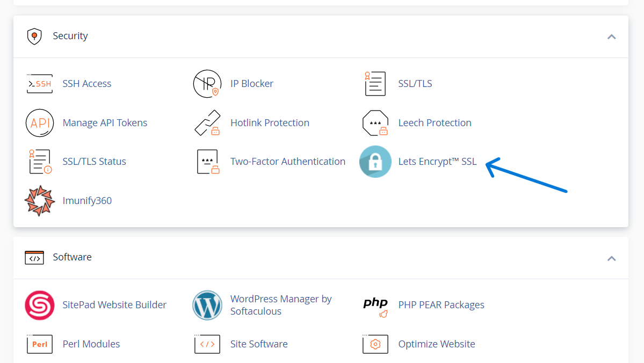Click the Manage API Tokens icon
This screenshot has height=363, width=644.
39,123
